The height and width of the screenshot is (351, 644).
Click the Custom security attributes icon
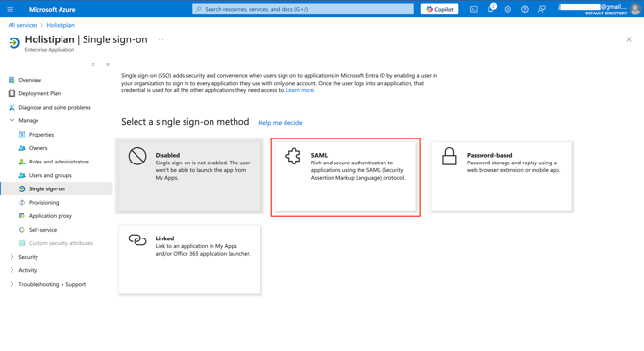click(22, 243)
